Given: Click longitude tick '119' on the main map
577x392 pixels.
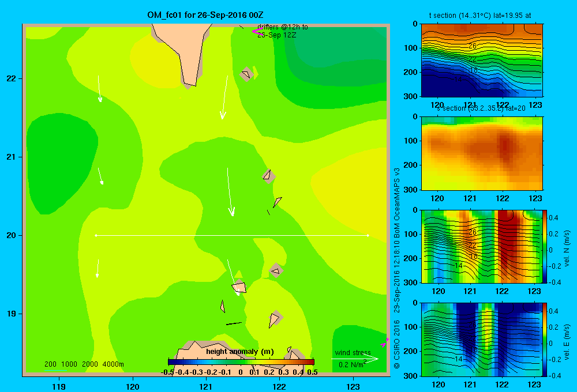Looking at the screenshot, I should click(59, 386).
